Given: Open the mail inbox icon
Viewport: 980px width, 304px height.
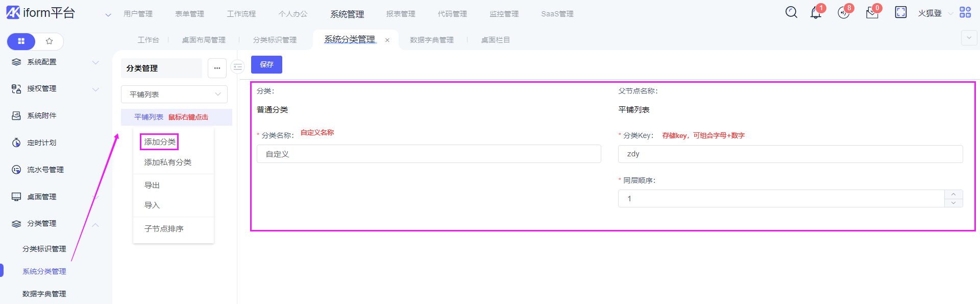Looking at the screenshot, I should click(x=872, y=13).
